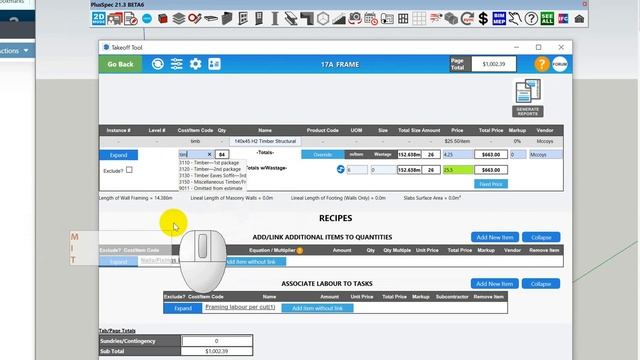Open the sliders adjustment icon
This screenshot has width=640, height=360.
click(x=177, y=64)
